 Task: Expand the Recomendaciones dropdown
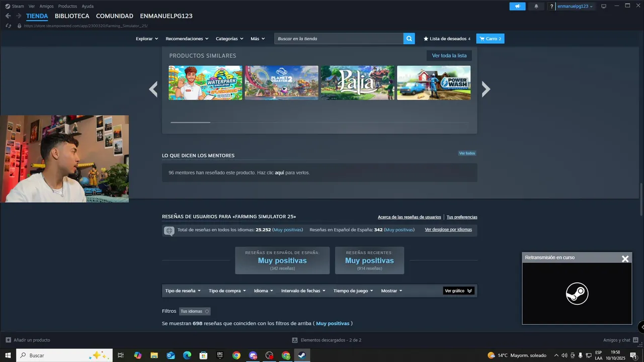coord(187,39)
